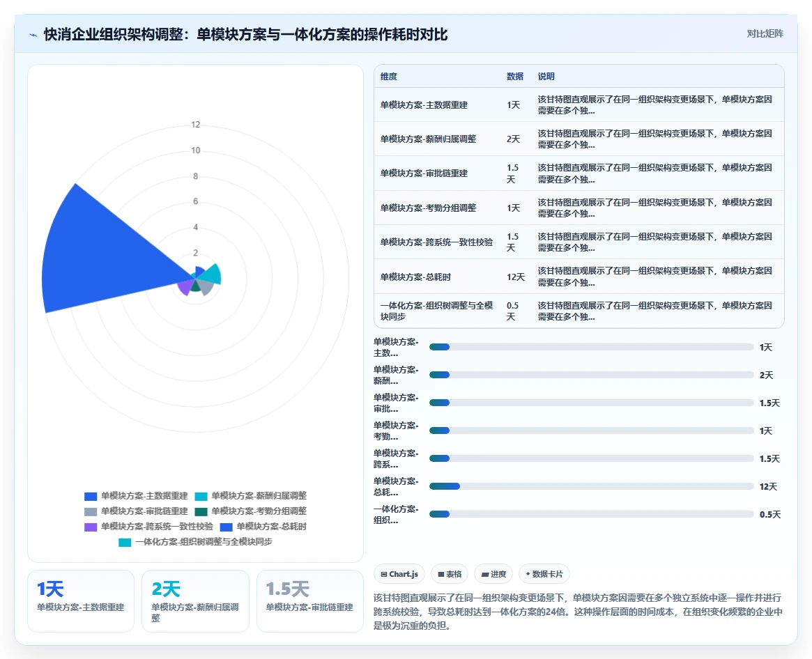Viewport: 812px width, 659px height.
Task: Select table row 单模块方案-总耗时
Action: point(579,277)
